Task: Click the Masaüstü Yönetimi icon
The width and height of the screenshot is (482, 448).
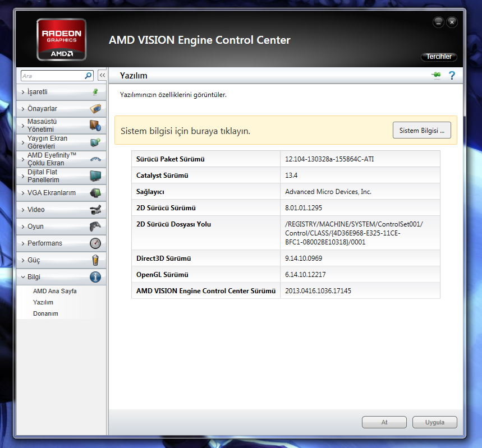Action: pyautogui.click(x=95, y=126)
